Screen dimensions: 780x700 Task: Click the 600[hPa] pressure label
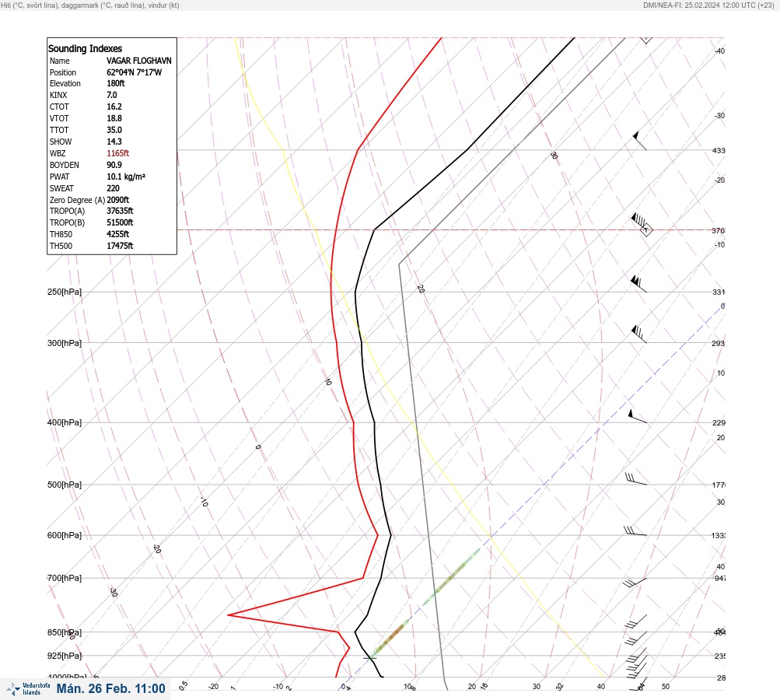click(65, 535)
